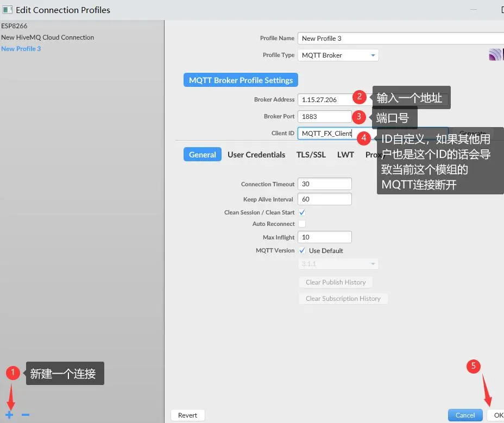Screen dimensions: 504x423
Task: Open the Profile Type dropdown
Action: [338, 55]
